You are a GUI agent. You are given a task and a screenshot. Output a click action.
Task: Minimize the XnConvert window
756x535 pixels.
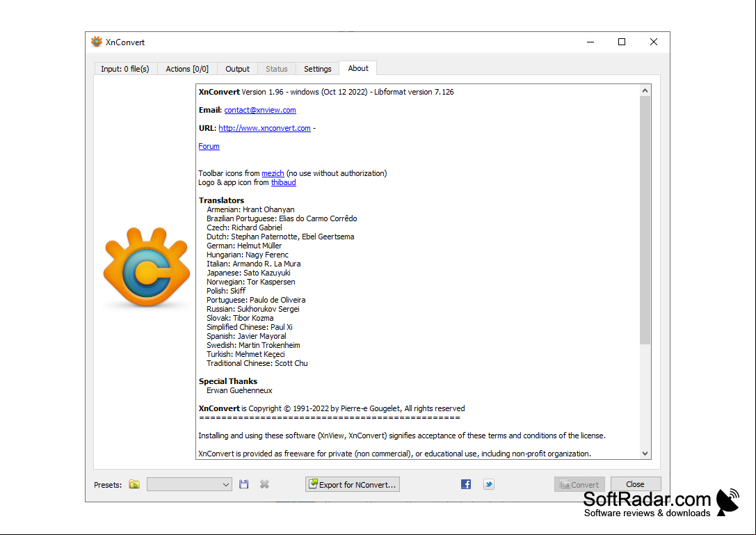[590, 42]
